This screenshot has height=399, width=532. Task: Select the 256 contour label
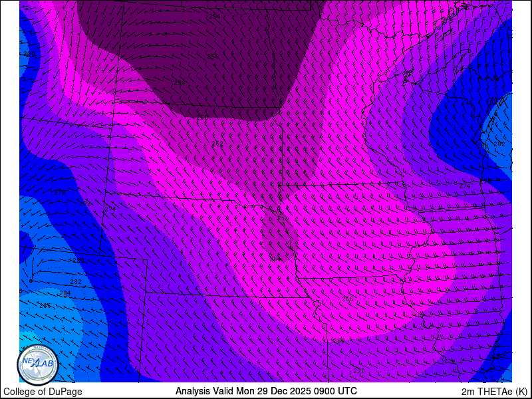tap(213, 57)
